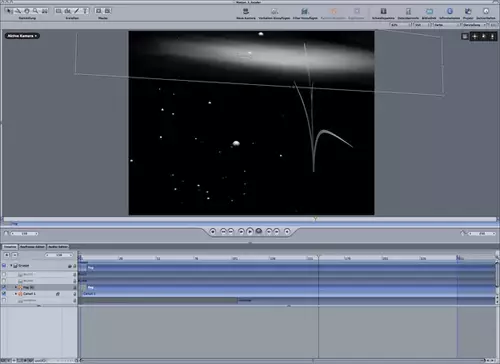Screen dimensions: 500x364
Task: Enable the bottom layer's checkbox in list
Action: [x=4, y=300]
